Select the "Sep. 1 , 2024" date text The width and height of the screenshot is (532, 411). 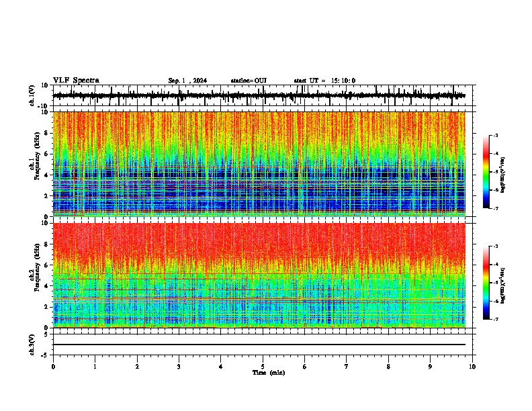[x=187, y=81]
